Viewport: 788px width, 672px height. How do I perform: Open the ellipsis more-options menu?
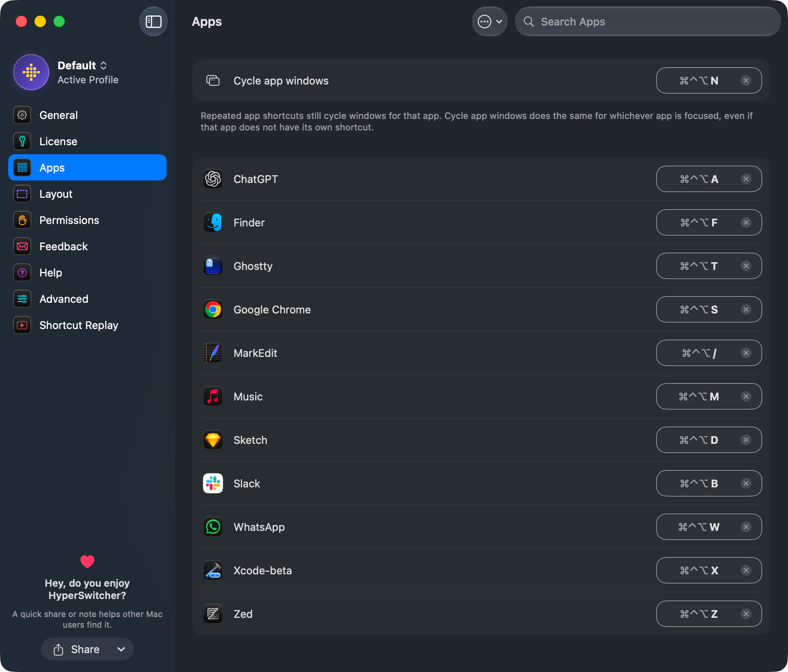tap(490, 21)
